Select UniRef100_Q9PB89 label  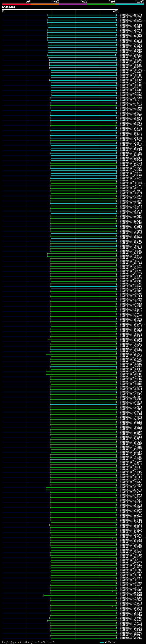click(x=131, y=341)
